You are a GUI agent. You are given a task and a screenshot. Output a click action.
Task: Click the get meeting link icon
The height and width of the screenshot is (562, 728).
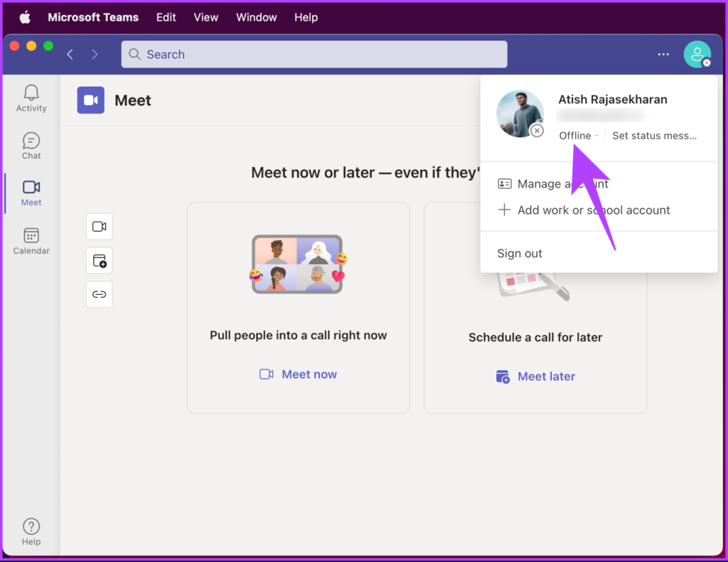click(99, 294)
